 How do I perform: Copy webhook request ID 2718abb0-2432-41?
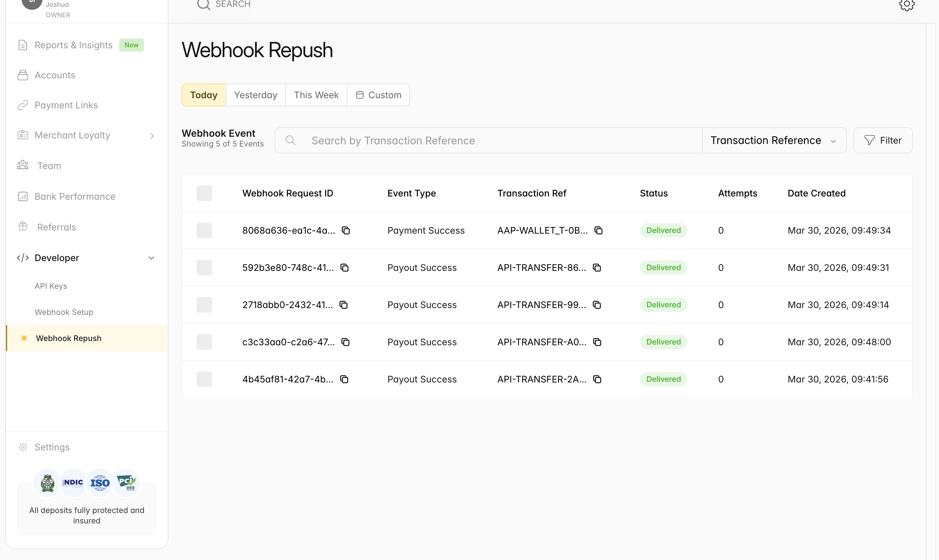(343, 304)
